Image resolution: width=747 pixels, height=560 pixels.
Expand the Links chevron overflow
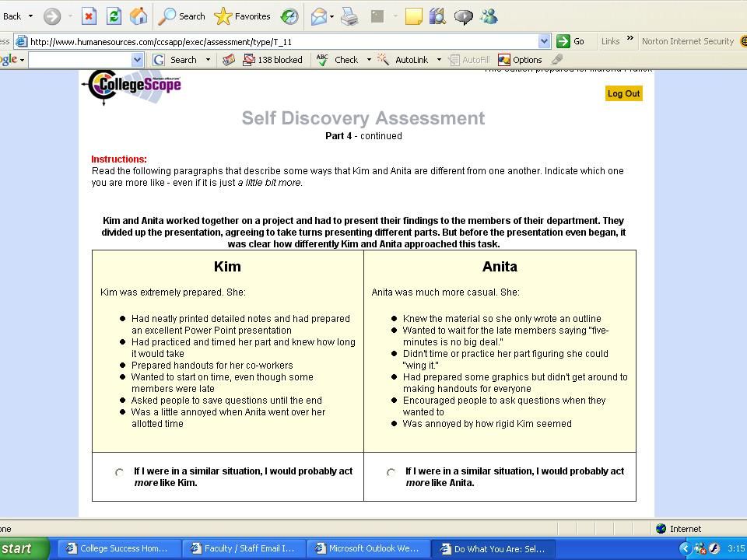tap(630, 38)
